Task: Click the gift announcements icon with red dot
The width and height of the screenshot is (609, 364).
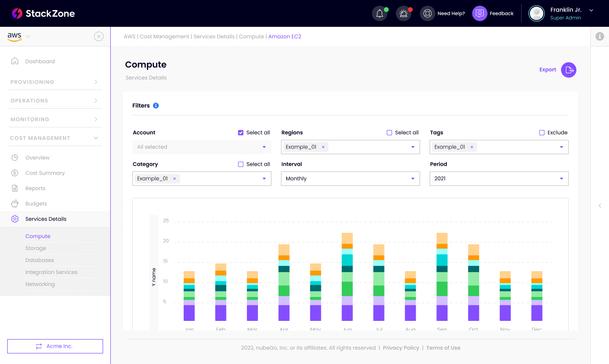Action: pyautogui.click(x=403, y=13)
